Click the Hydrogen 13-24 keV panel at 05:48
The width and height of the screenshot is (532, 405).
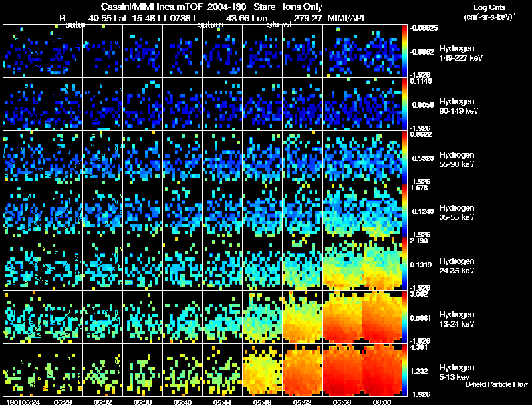(262, 317)
